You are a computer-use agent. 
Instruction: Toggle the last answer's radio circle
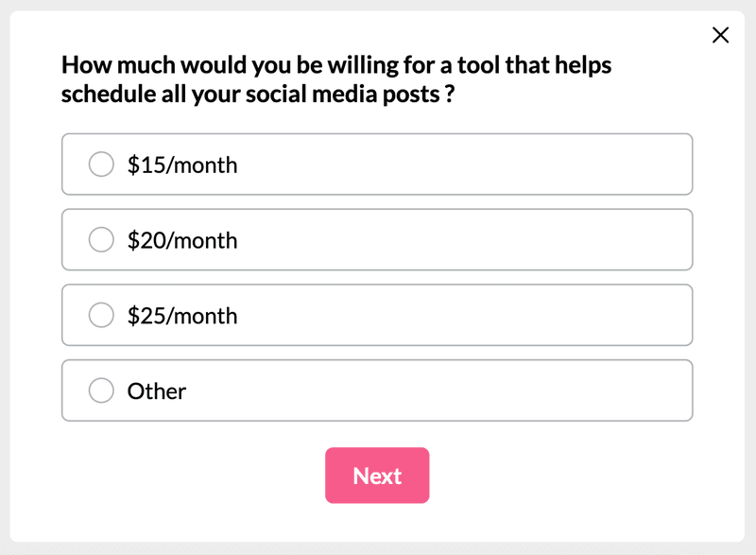101,390
